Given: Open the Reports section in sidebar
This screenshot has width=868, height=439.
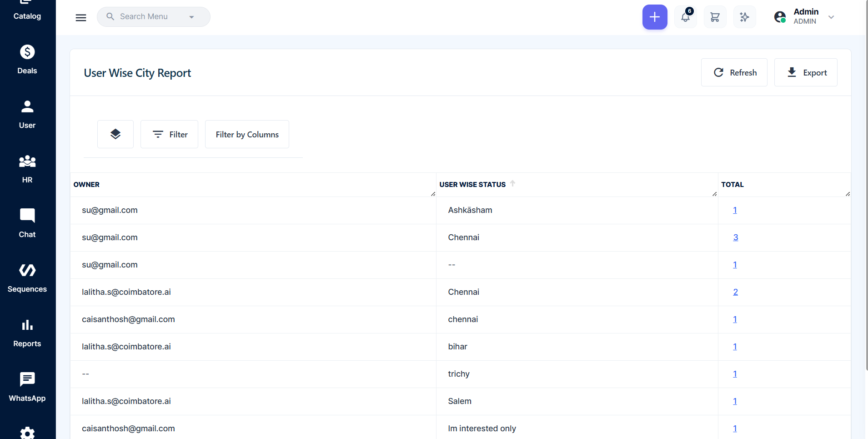Looking at the screenshot, I should pos(27,333).
